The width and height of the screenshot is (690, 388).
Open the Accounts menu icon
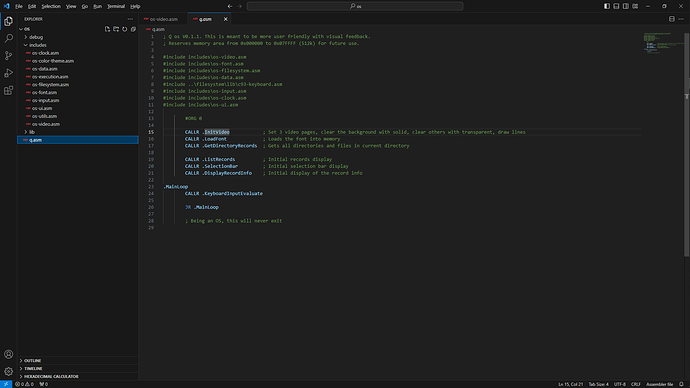click(8, 354)
